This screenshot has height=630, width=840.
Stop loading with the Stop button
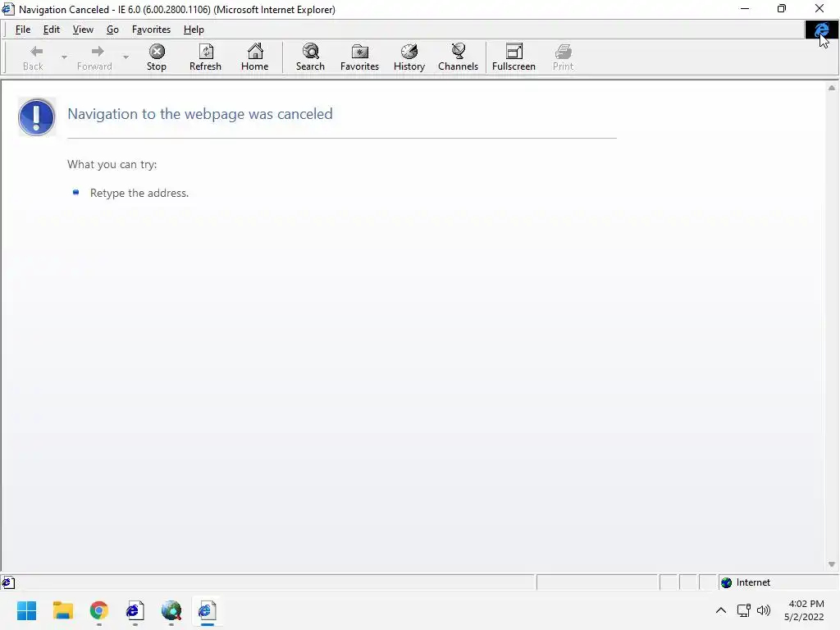(x=157, y=58)
